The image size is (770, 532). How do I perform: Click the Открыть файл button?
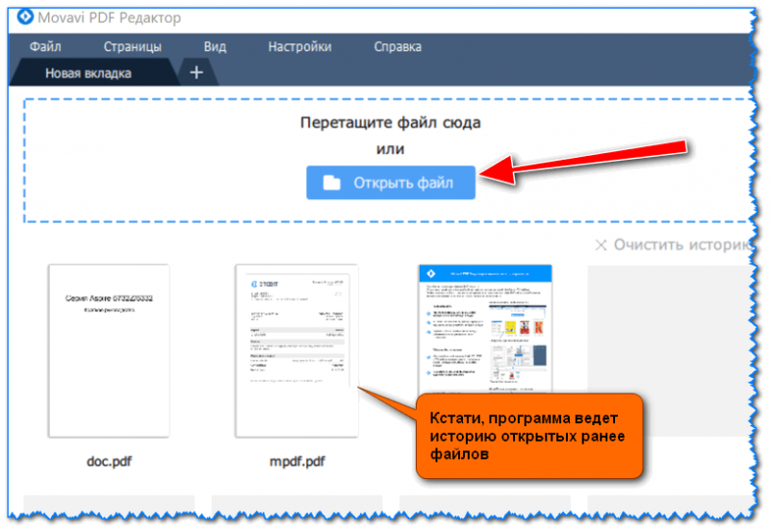point(391,183)
